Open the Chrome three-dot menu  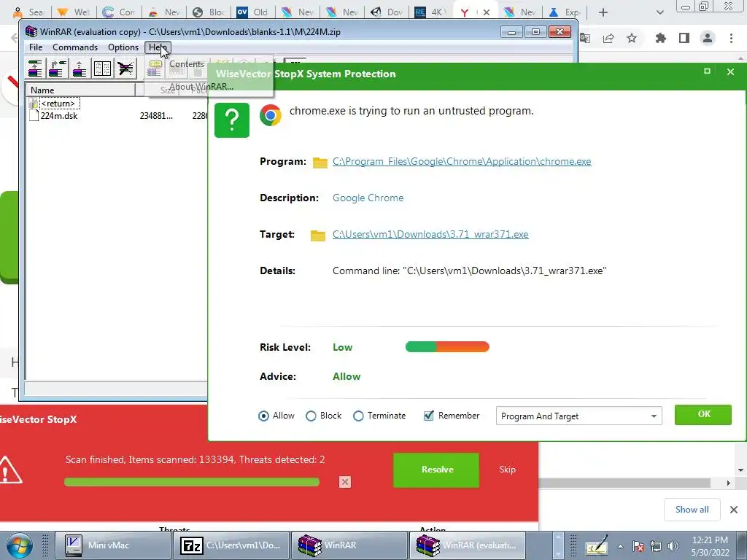point(731,38)
